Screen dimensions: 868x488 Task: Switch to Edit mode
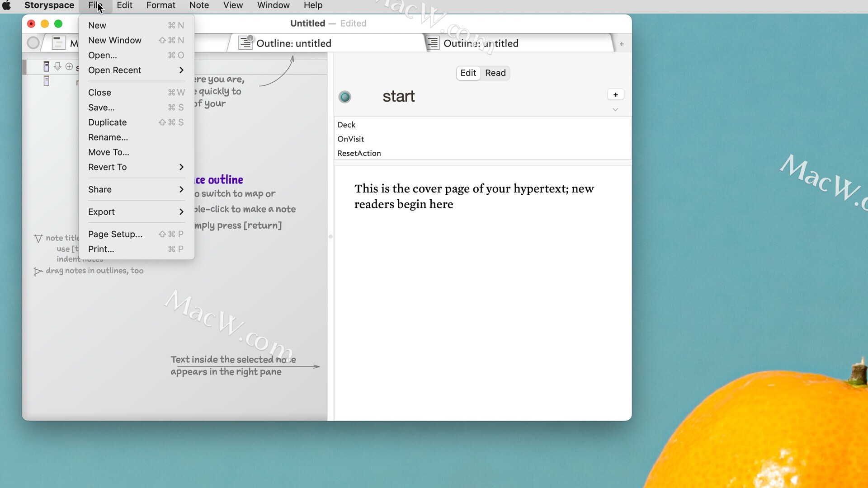tap(468, 73)
